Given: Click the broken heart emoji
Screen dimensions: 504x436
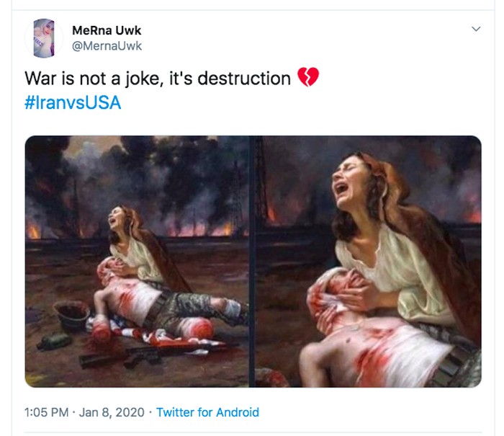Looking at the screenshot, I should [307, 78].
